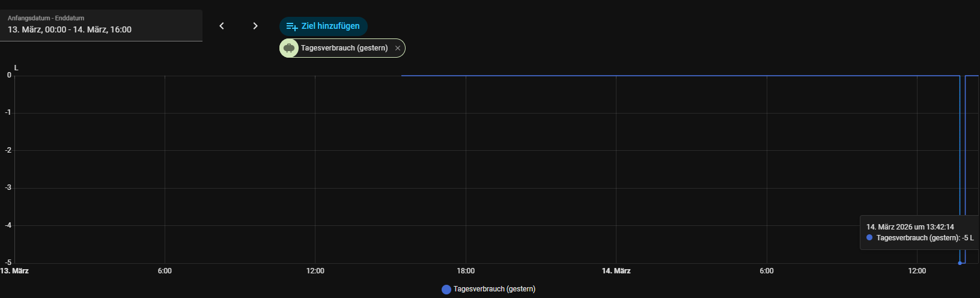Click the 0 value on the y-axis
Viewport: 980px width, 298px height.
(9, 75)
